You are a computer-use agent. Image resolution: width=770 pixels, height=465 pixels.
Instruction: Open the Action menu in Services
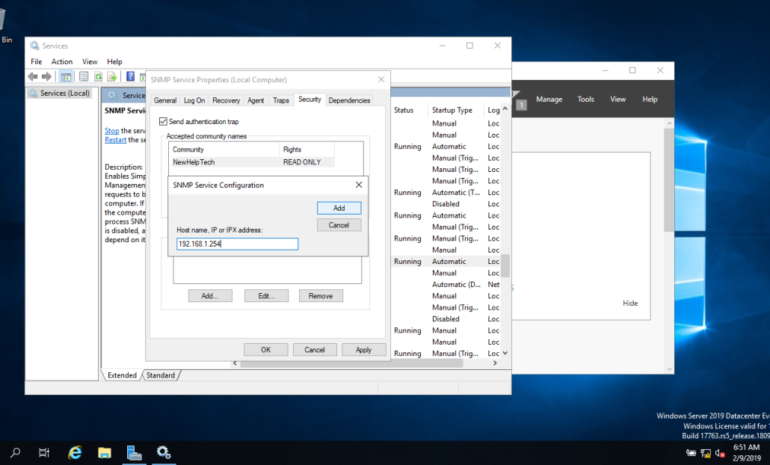[x=62, y=61]
